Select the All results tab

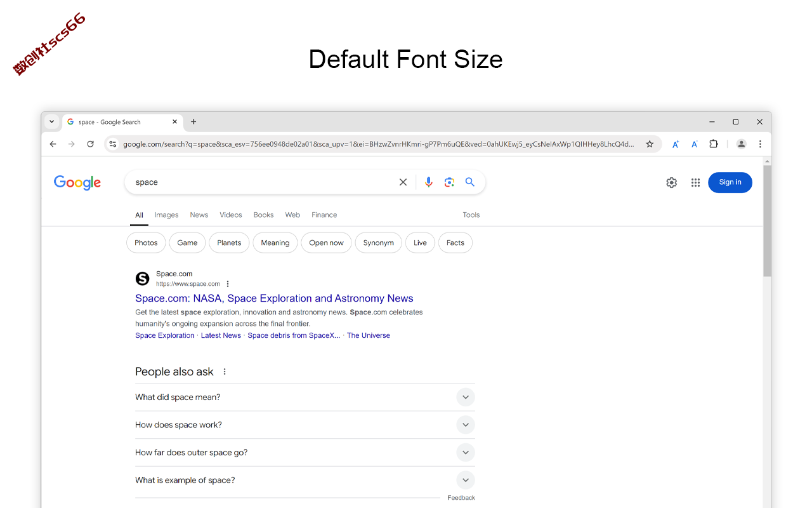pyautogui.click(x=139, y=215)
